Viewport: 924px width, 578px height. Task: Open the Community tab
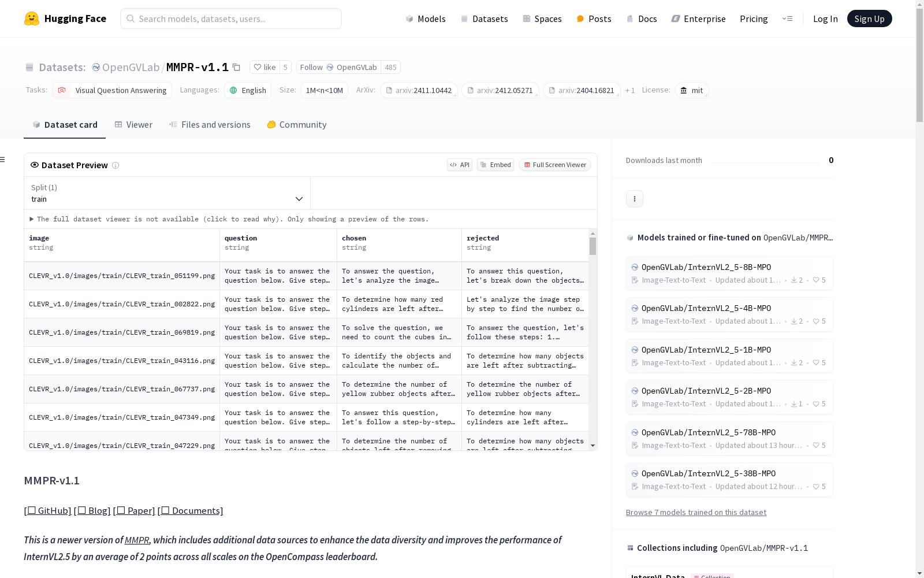coord(297,125)
